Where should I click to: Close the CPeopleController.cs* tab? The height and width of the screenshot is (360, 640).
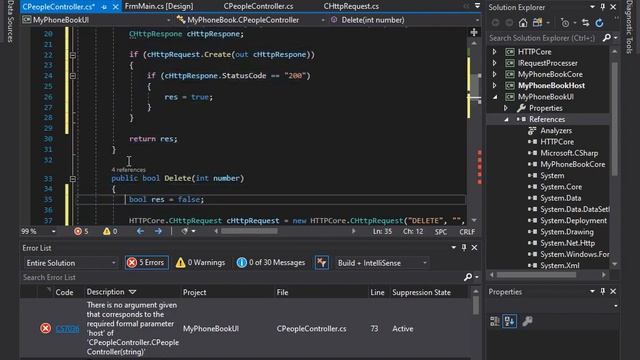tap(116, 7)
